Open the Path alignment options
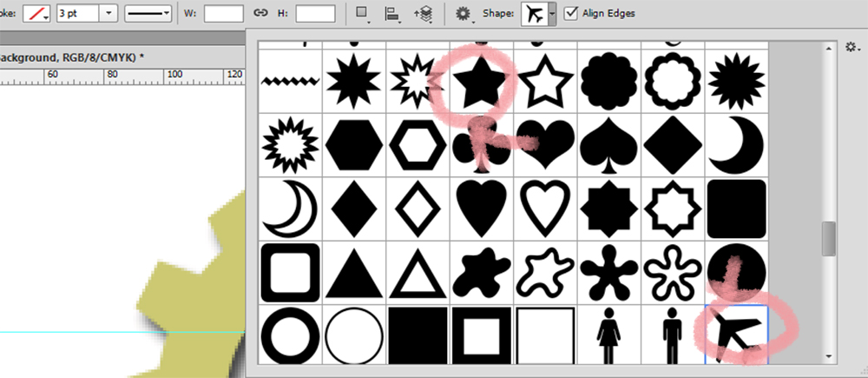The image size is (868, 378). (392, 15)
